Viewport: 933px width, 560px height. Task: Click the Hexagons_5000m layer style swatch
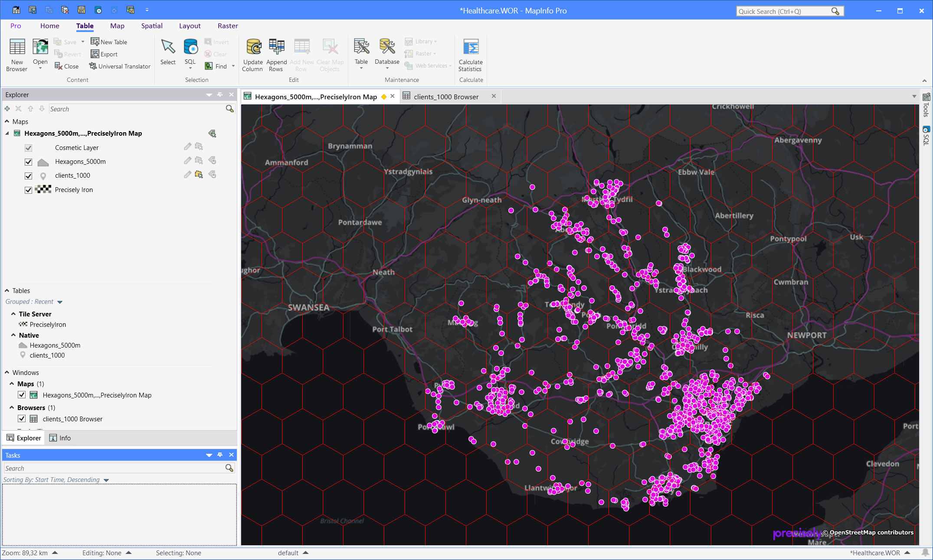point(43,162)
